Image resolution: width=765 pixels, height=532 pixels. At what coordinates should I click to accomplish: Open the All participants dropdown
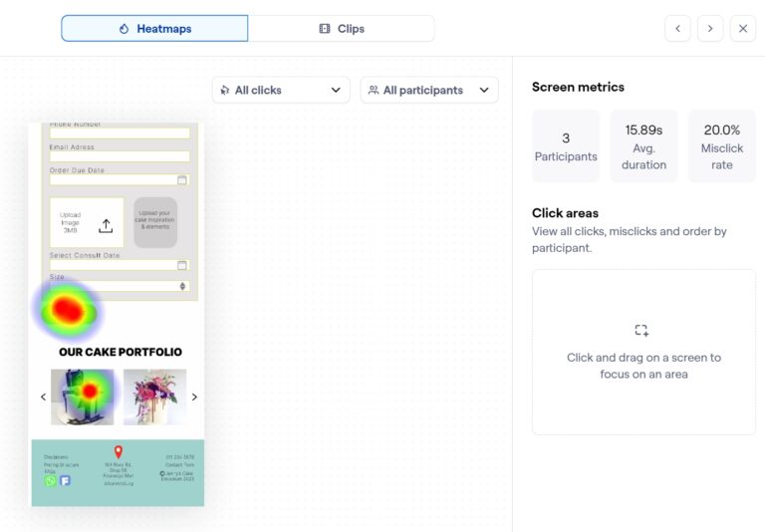point(428,90)
